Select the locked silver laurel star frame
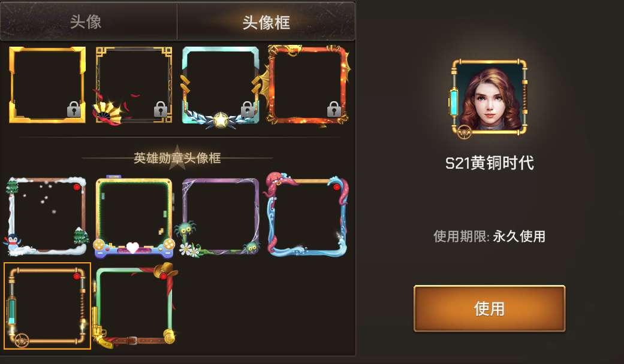Viewport: 624px width, 364px height. tap(221, 87)
